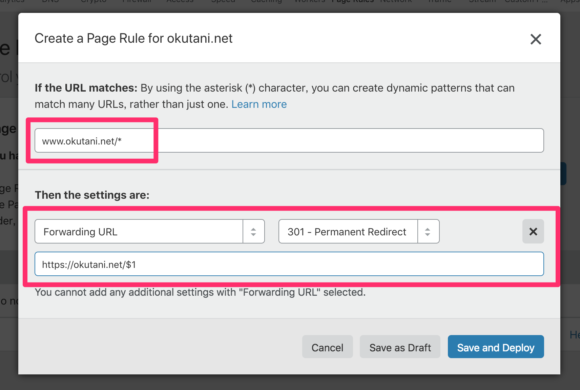Cancel the page rule creation
This screenshot has height=390, width=580.
click(x=327, y=347)
